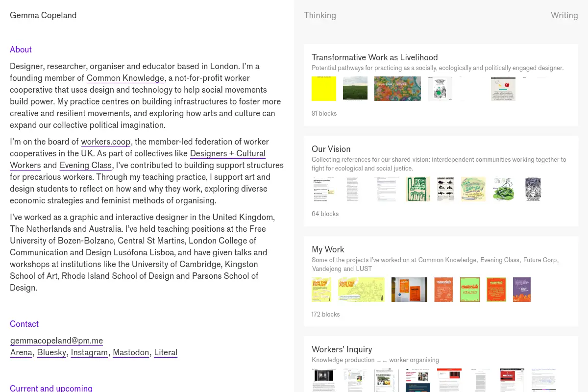Open the Arena profile link
This screenshot has width=588, height=392.
[21, 352]
